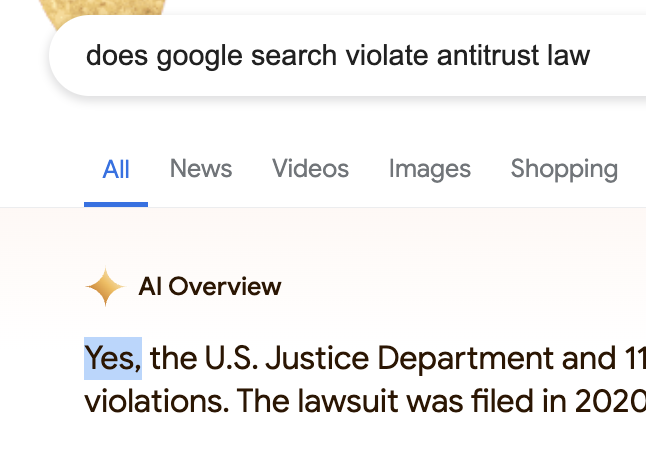Viewport: 646px width, 452px height.
Task: Place cursor on word "google" in query
Action: pos(199,57)
